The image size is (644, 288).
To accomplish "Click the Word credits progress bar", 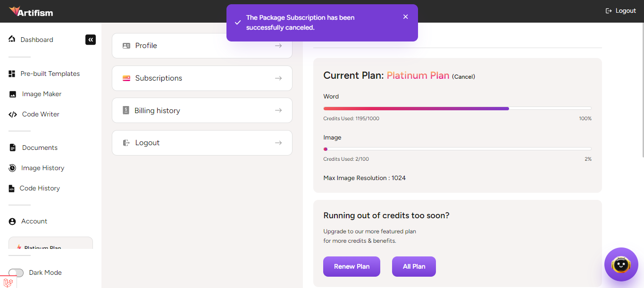I will click(457, 108).
